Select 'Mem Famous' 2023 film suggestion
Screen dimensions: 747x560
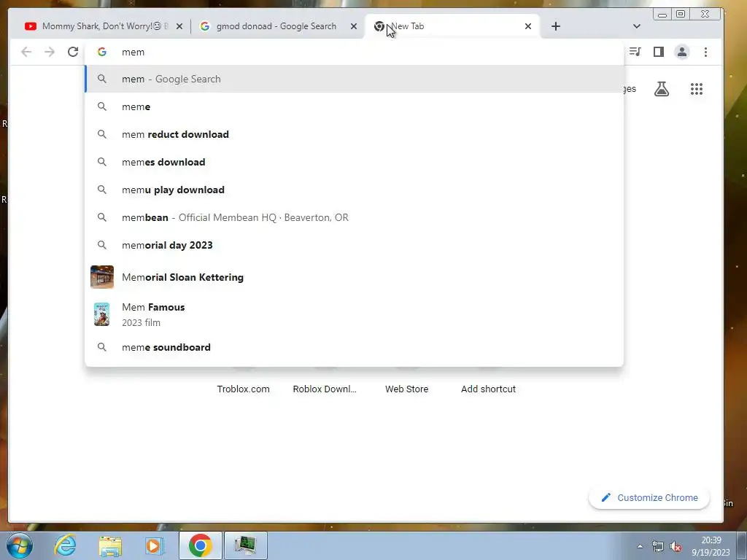354,314
